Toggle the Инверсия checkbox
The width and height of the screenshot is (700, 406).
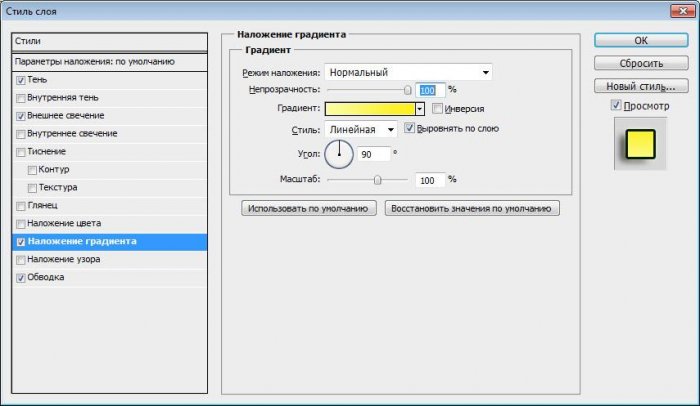(x=437, y=108)
